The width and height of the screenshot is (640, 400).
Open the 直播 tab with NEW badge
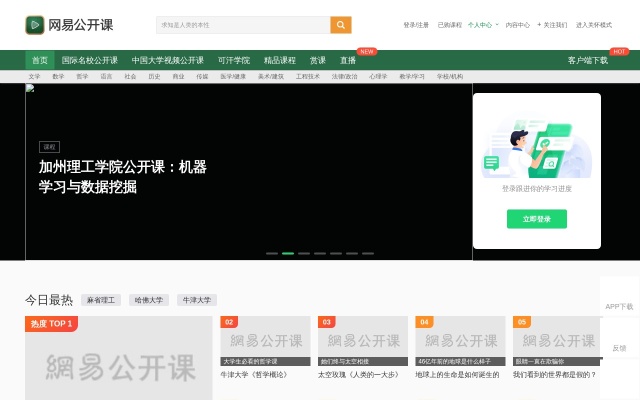tap(348, 60)
